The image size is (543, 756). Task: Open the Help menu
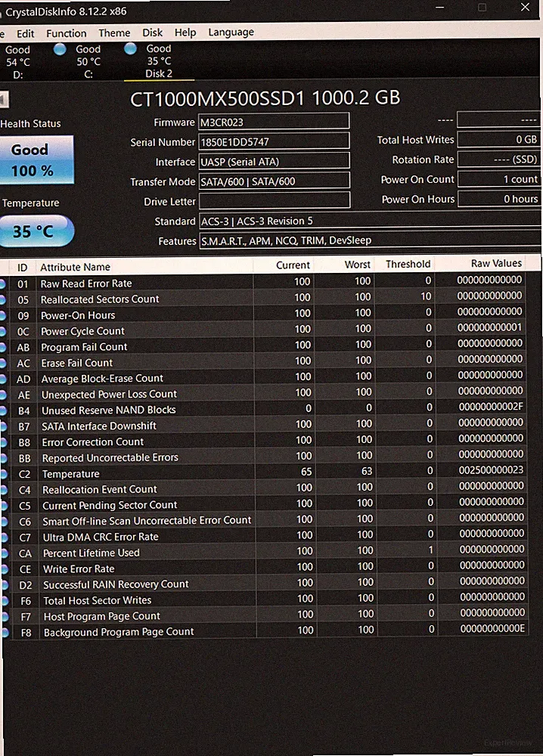[185, 33]
